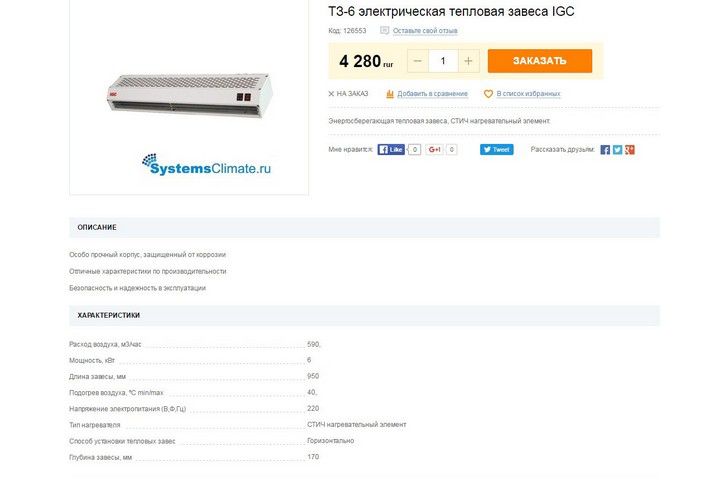Click the SystemsClimate.ru logo
Viewport: 720px width, 480px height.
click(x=206, y=165)
